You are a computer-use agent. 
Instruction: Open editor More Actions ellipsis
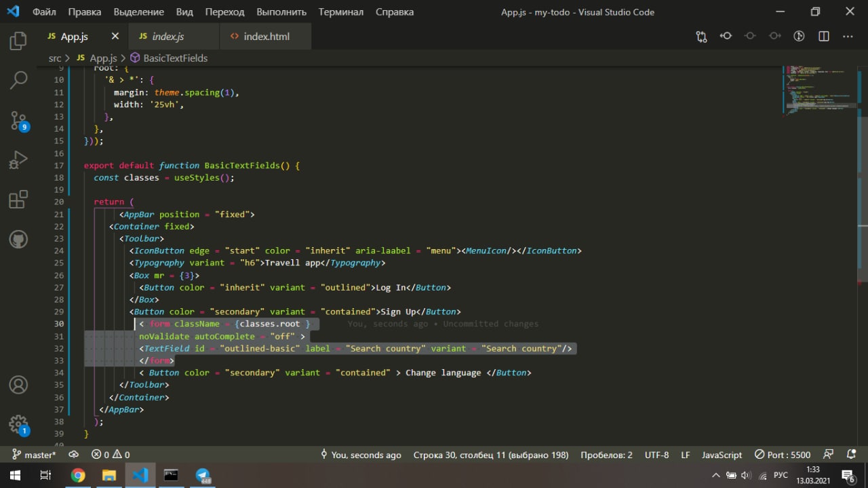[x=848, y=37]
